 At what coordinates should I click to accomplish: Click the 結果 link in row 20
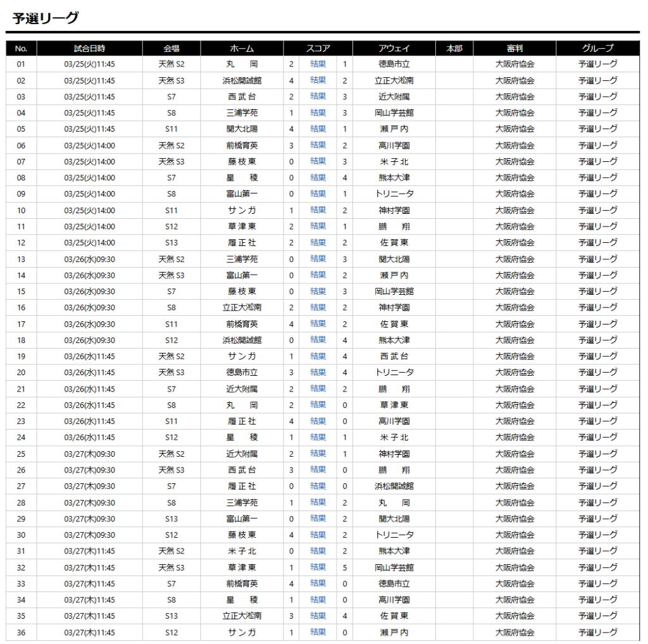click(x=318, y=373)
